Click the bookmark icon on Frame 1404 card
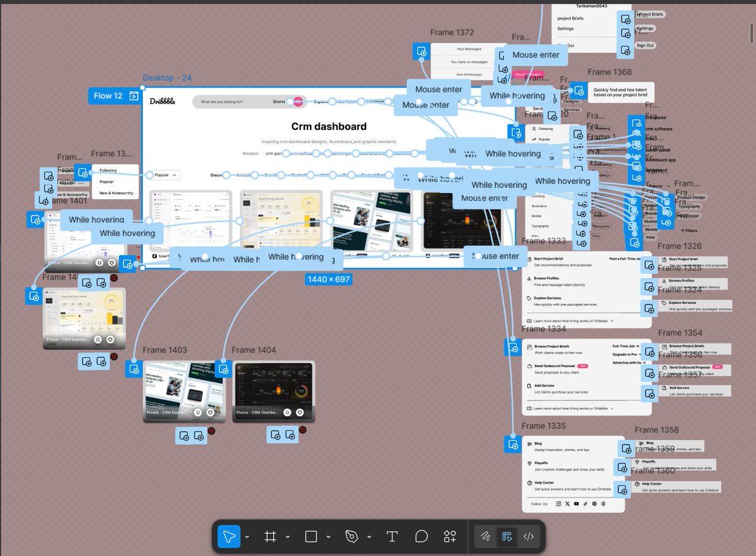 pos(287,412)
